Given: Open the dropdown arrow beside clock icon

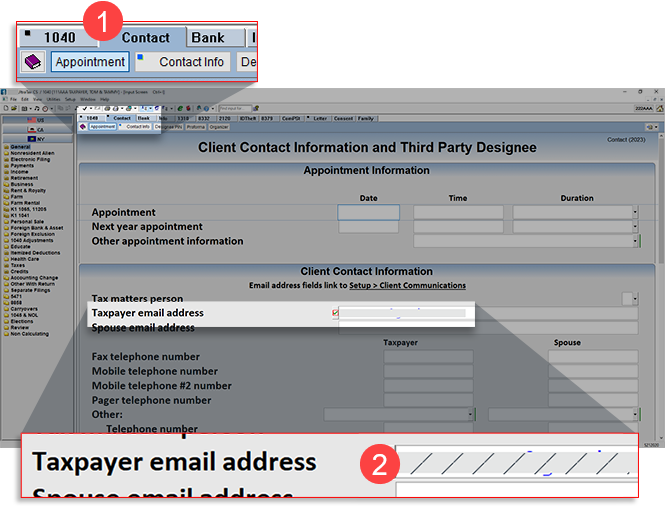Looking at the screenshot, I should [51, 108].
